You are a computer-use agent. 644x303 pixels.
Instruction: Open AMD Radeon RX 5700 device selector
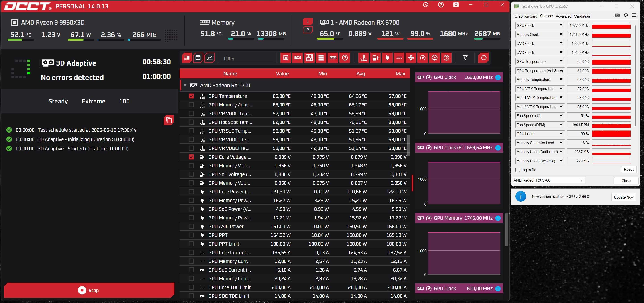click(548, 180)
